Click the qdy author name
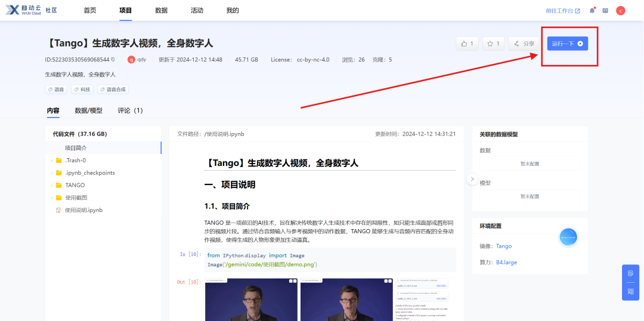The image size is (644, 321). coord(142,60)
